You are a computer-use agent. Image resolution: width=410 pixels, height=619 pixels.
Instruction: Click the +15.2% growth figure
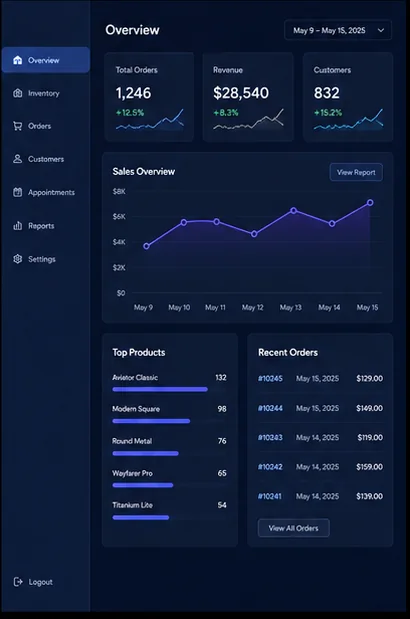point(328,113)
